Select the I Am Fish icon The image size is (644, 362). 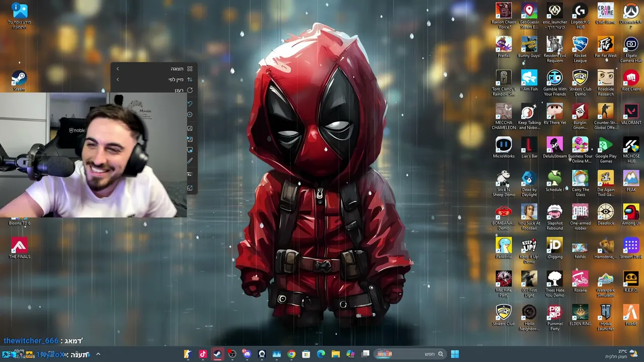[x=529, y=80]
